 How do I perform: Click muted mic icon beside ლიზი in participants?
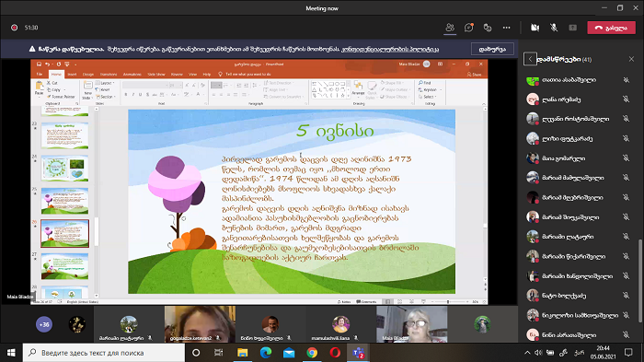[x=626, y=139]
